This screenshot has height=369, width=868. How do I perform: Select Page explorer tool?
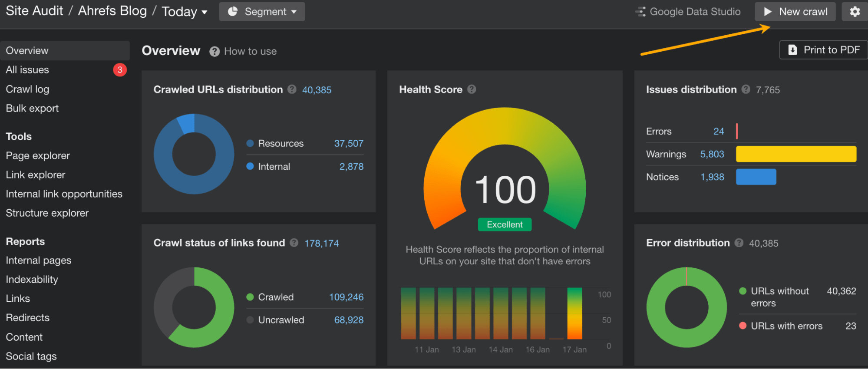[x=38, y=155]
